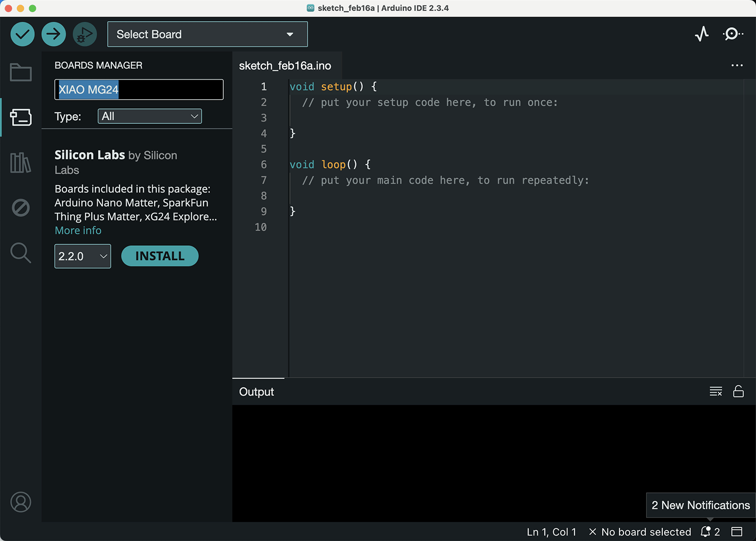
Task: Open the editor three-dot options menu
Action: pos(737,65)
